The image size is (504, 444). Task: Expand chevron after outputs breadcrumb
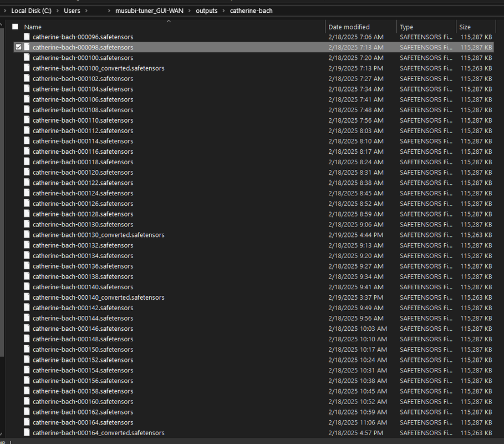223,11
